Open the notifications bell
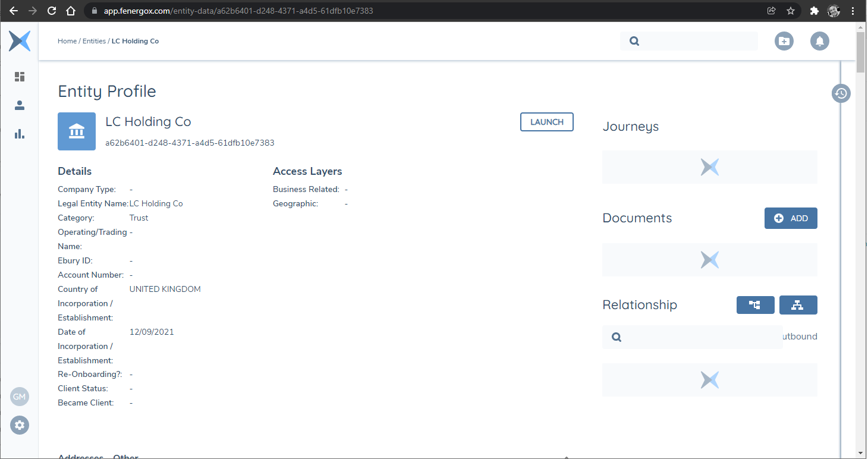The height and width of the screenshot is (459, 868). 820,41
